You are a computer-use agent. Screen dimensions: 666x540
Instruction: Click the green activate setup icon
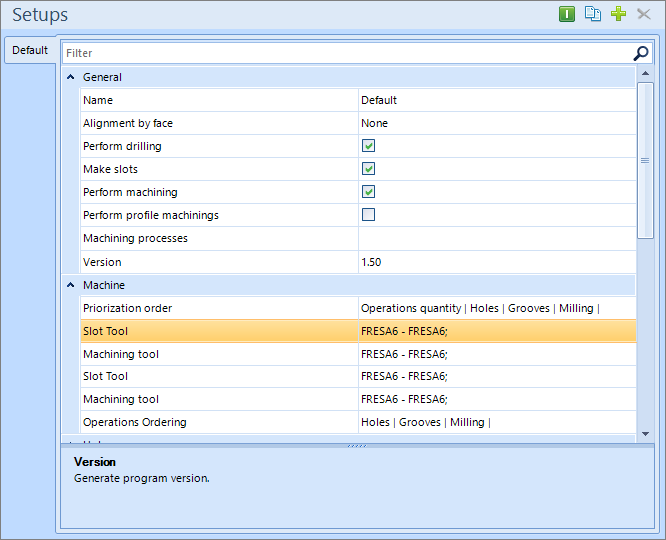[x=567, y=14]
